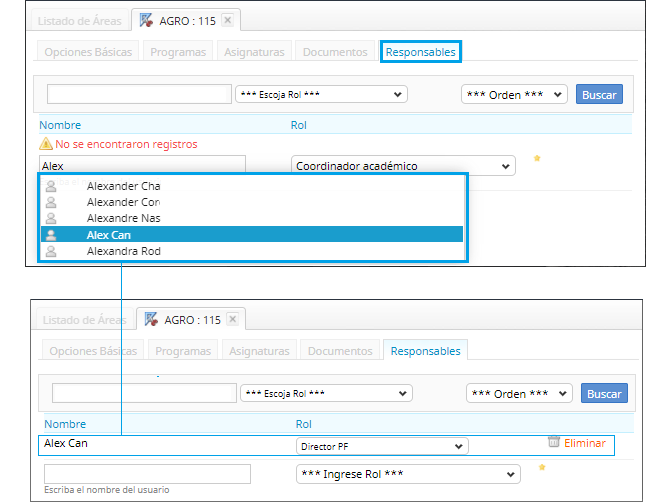
Task: Open Ingrese Rol dropdown in lower window
Action: [408, 474]
